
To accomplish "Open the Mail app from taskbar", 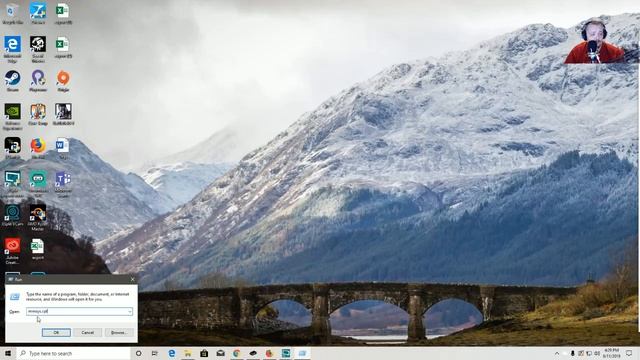I will point(220,353).
